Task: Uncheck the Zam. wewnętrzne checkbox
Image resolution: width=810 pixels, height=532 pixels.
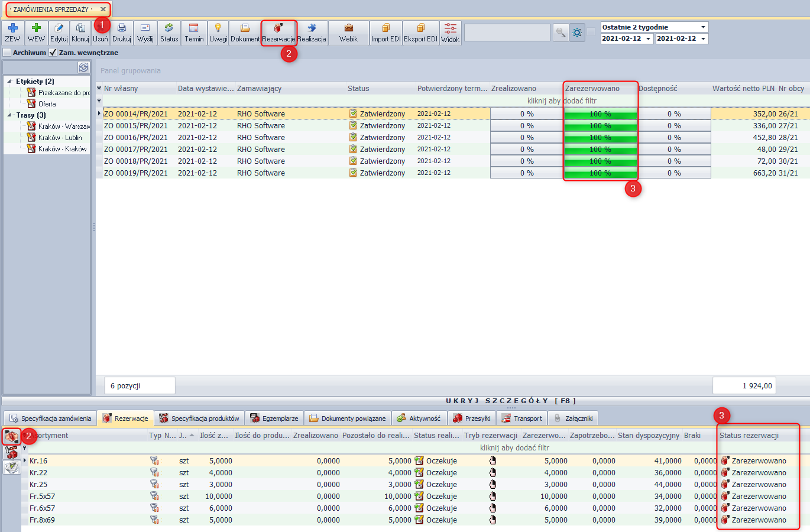Action: (x=53, y=53)
